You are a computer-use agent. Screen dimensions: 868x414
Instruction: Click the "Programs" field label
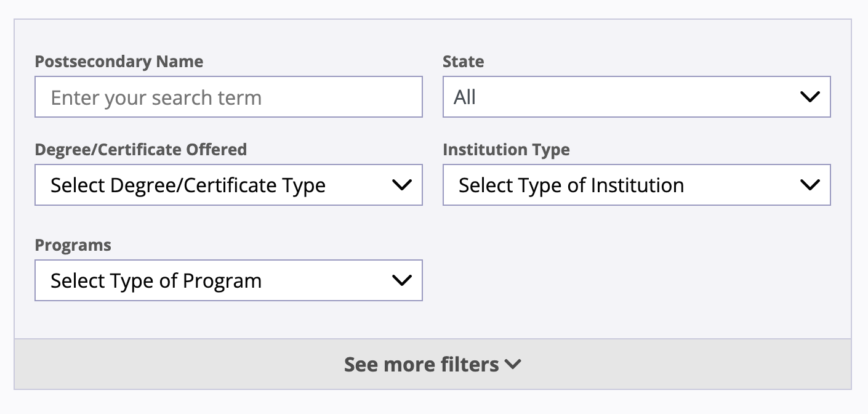73,245
